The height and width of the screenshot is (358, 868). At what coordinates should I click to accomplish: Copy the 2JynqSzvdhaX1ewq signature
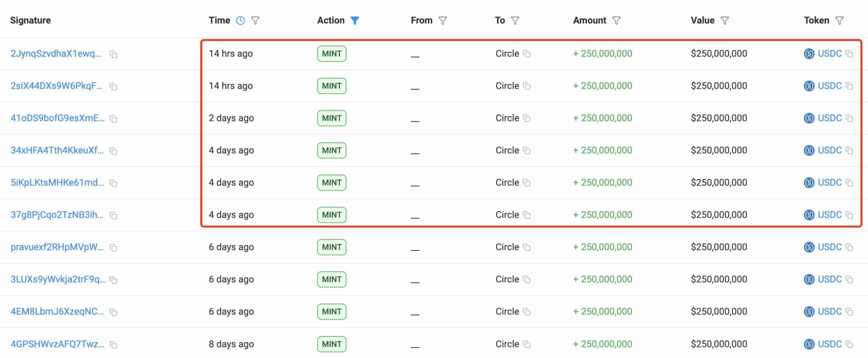pos(113,54)
